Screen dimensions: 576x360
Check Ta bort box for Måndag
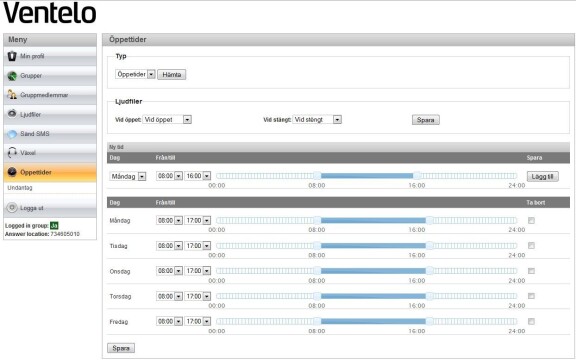click(x=531, y=220)
